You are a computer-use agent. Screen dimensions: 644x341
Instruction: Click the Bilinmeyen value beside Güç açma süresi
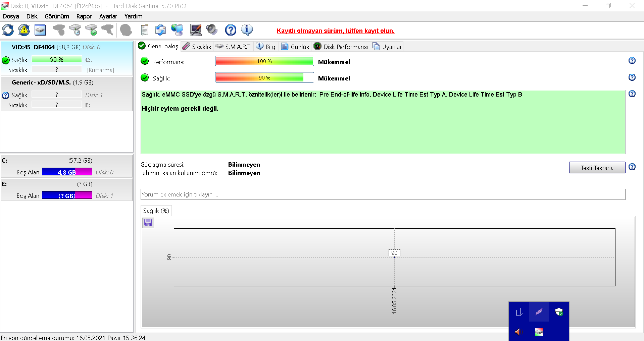tap(244, 165)
